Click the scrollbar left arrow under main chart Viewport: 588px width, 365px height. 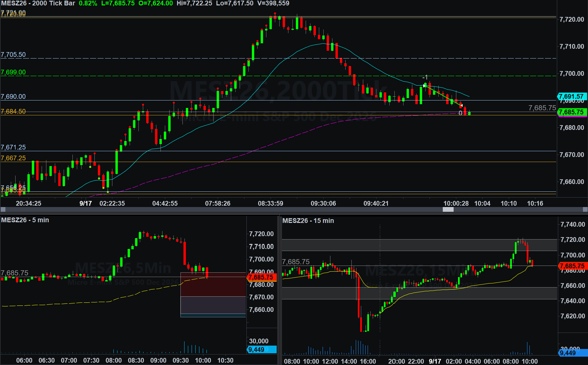[x=3, y=209]
